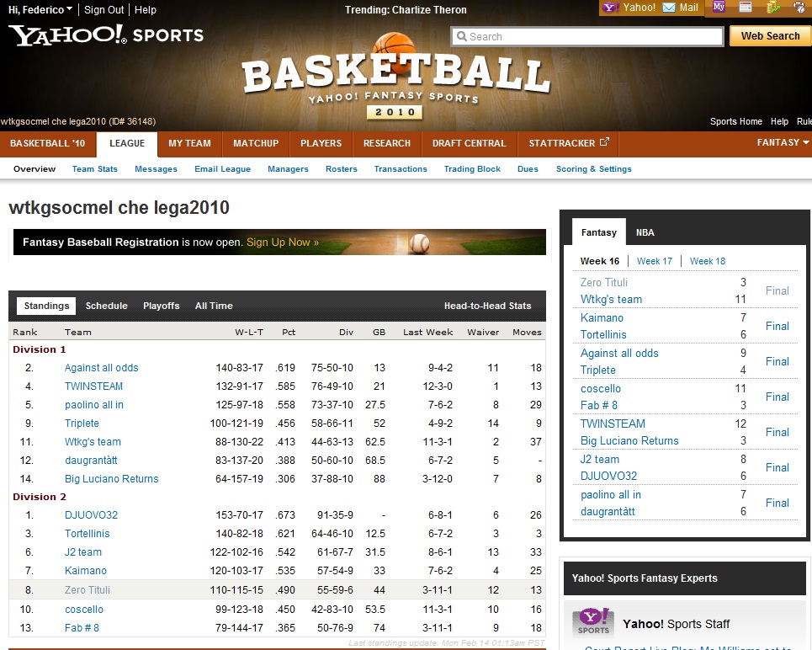Open the Against all odds team page

[x=102, y=368]
